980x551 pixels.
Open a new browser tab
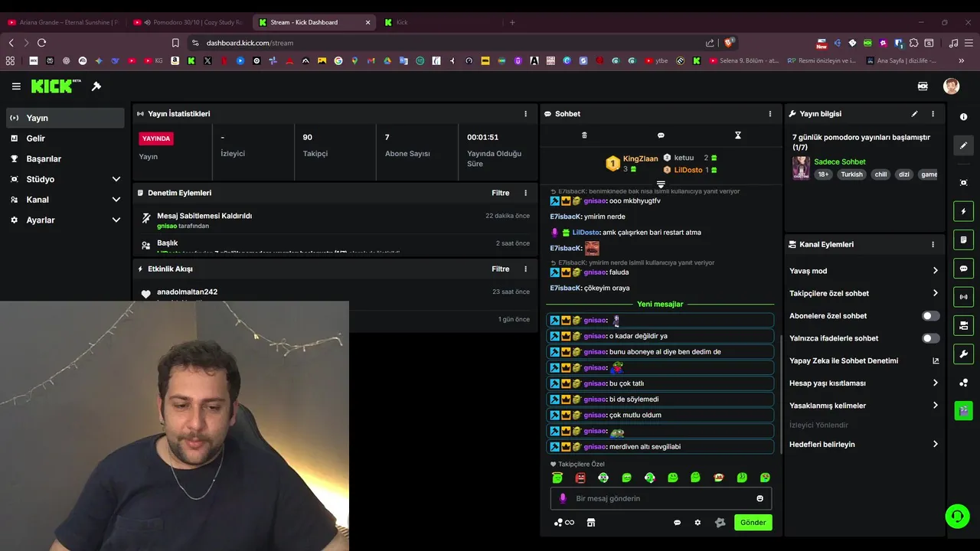[512, 22]
